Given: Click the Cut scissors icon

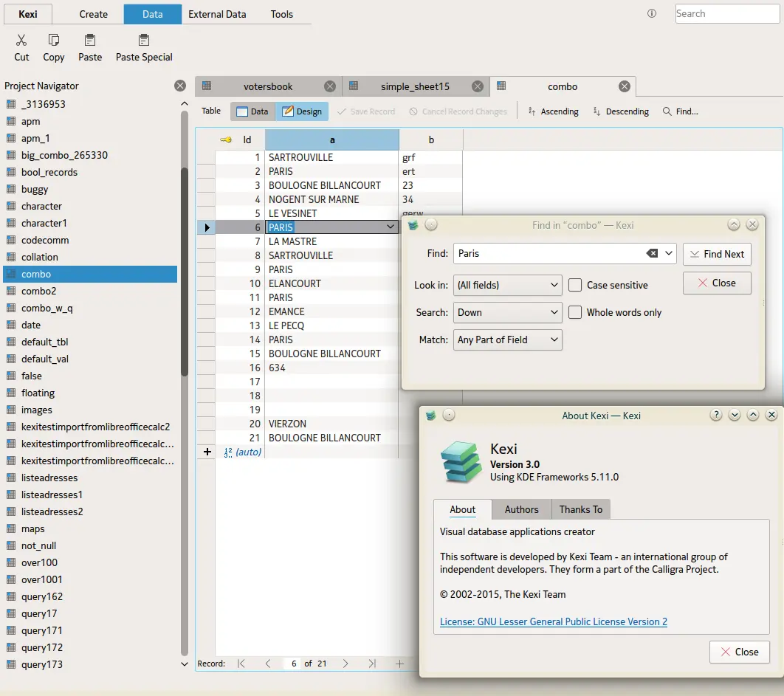Looking at the screenshot, I should coord(21,41).
